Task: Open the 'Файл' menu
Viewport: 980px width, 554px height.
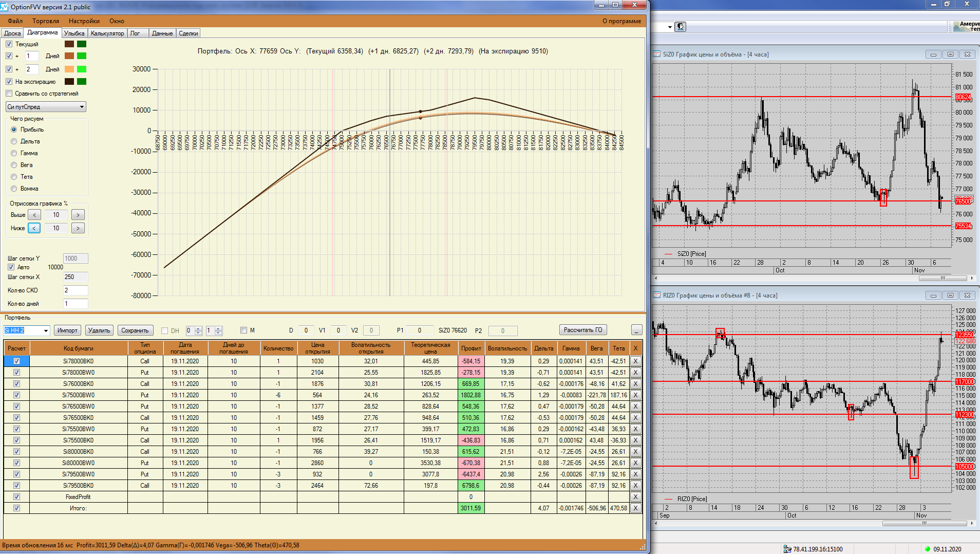Action: (x=15, y=21)
